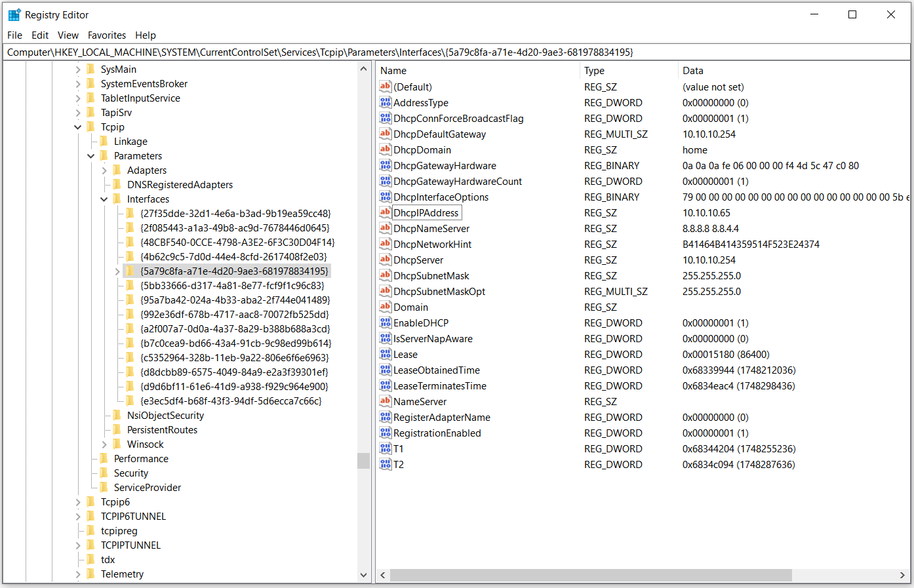Click the (Default) value string icon
Viewport: 914px width, 588px height.
pos(386,87)
